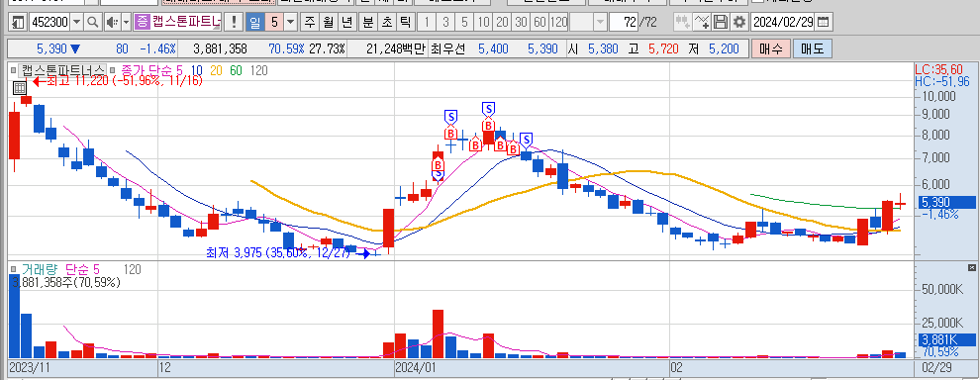The width and height of the screenshot is (980, 380).
Task: Open chart settings gear icon
Action: 739,23
